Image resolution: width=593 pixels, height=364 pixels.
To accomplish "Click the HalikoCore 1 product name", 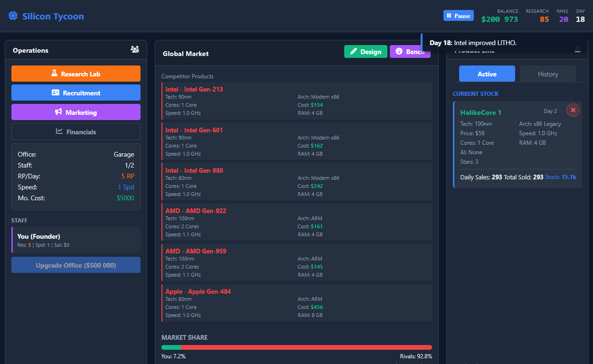I will pos(481,112).
